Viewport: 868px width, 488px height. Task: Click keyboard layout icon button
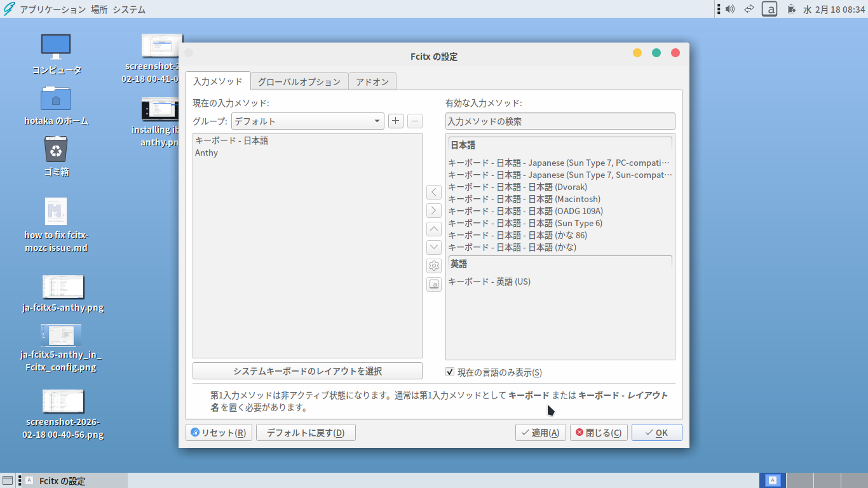pos(434,284)
